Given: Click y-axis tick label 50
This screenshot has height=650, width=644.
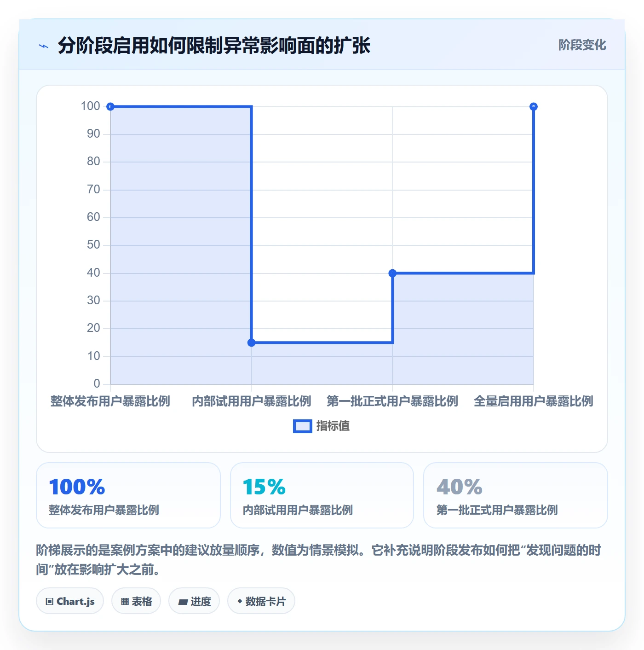Looking at the screenshot, I should click(93, 245).
